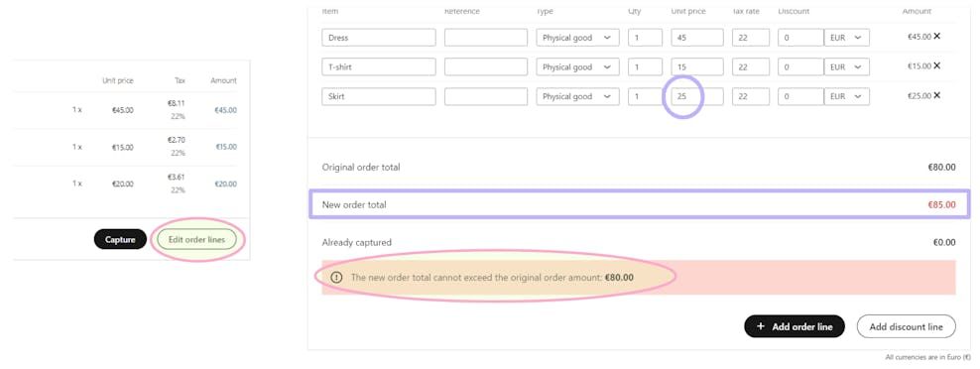The width and height of the screenshot is (980, 369).
Task: Click the warning icon in error banner
Action: click(336, 277)
